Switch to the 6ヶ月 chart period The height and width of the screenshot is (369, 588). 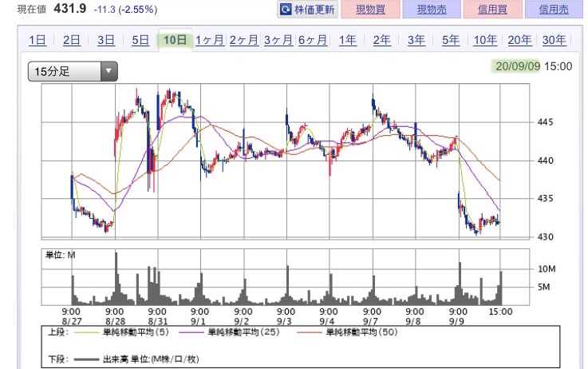(313, 40)
